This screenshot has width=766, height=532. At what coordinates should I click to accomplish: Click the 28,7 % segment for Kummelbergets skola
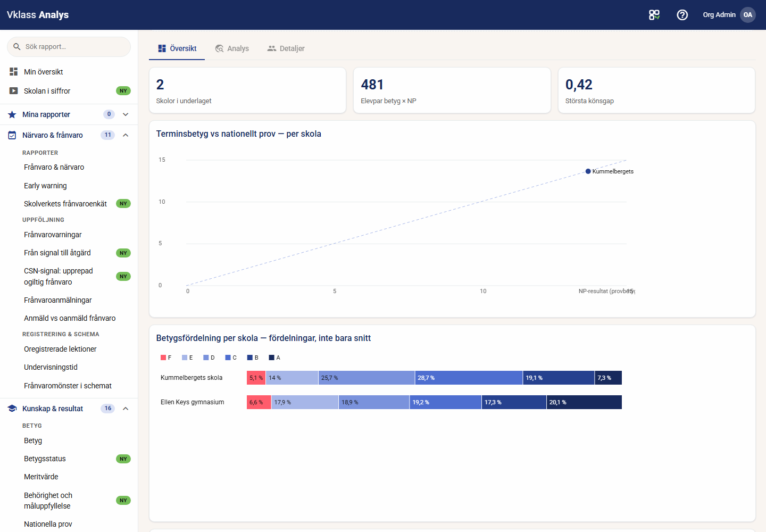point(469,378)
